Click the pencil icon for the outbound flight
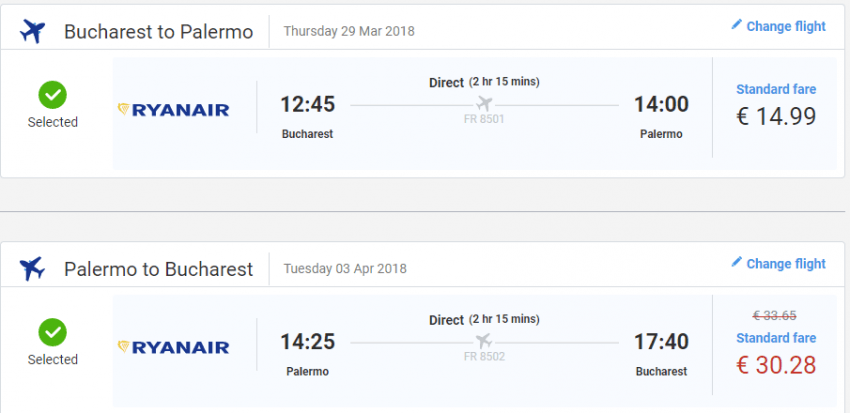The height and width of the screenshot is (413, 850). (x=737, y=26)
